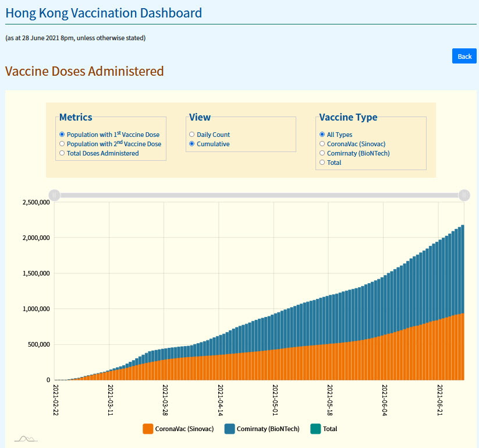Toggle the blue Comirnaty legend swatch
The image size is (479, 448).
[229, 429]
